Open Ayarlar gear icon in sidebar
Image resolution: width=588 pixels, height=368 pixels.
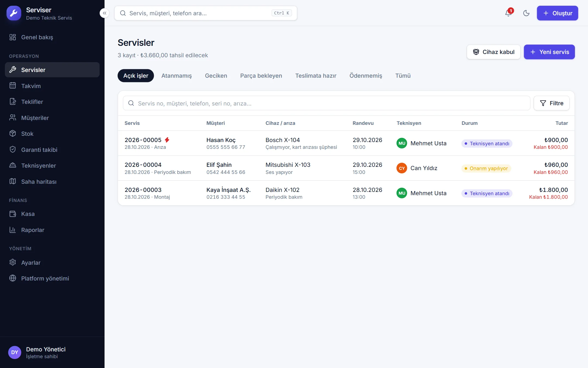(13, 262)
